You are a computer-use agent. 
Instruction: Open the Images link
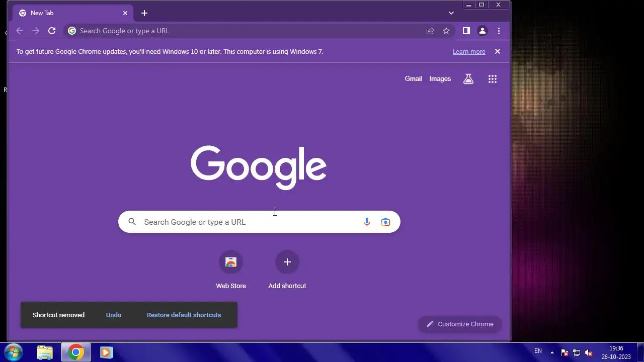pos(440,78)
